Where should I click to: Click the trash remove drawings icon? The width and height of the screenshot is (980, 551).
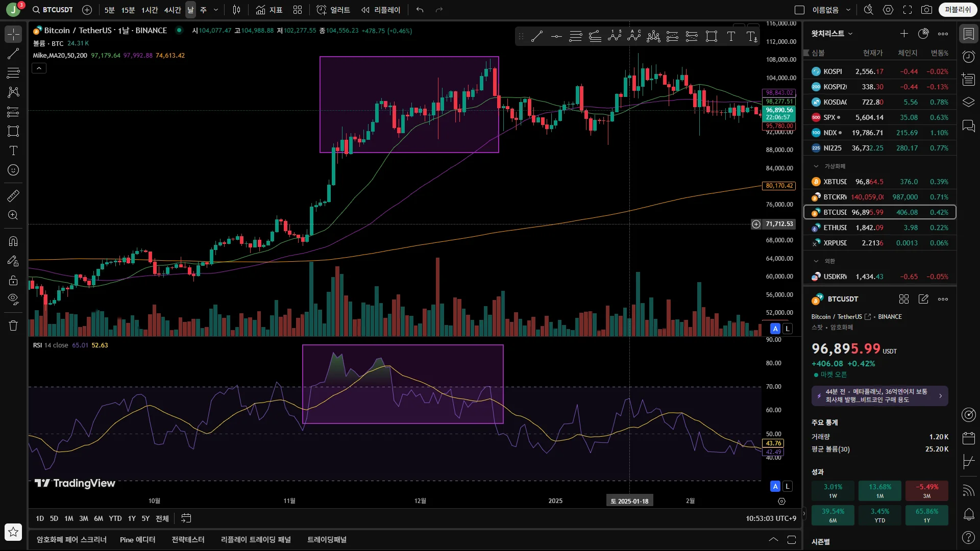coord(13,325)
